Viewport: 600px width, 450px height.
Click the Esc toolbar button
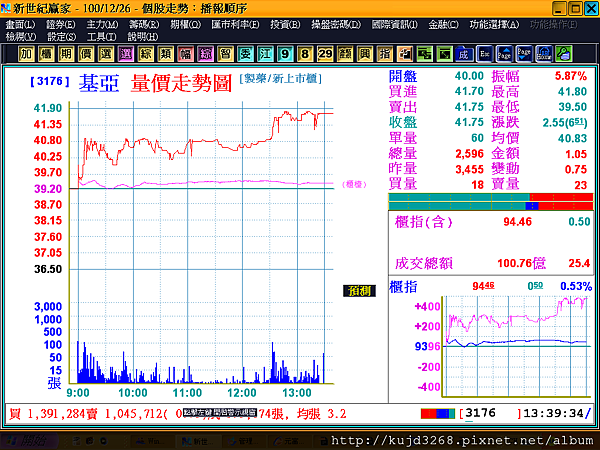point(484,54)
